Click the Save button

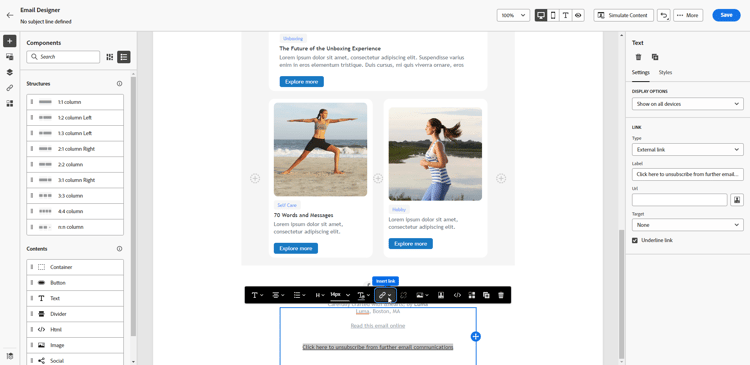(726, 15)
